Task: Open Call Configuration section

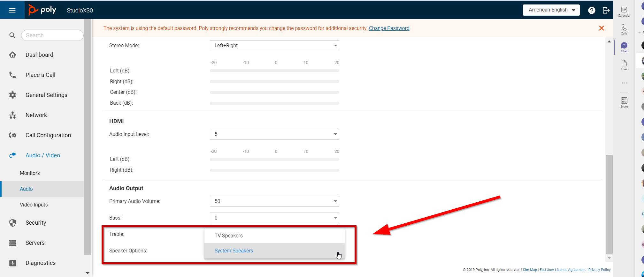Action: click(48, 135)
